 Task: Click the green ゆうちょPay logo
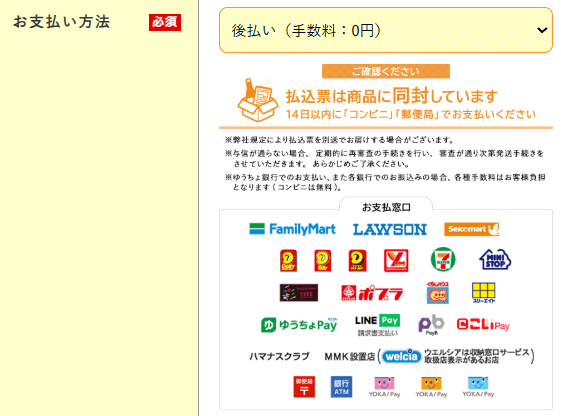(x=299, y=325)
